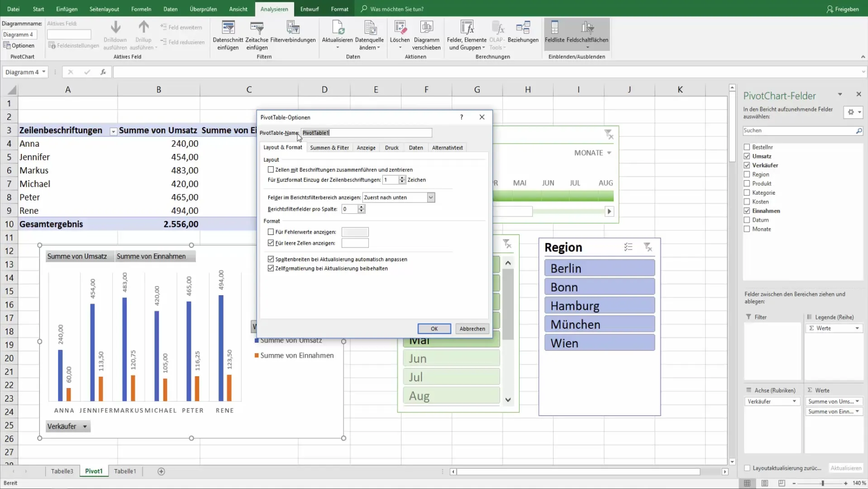868x489 pixels.
Task: Clear filter on the Region slicer
Action: point(648,247)
